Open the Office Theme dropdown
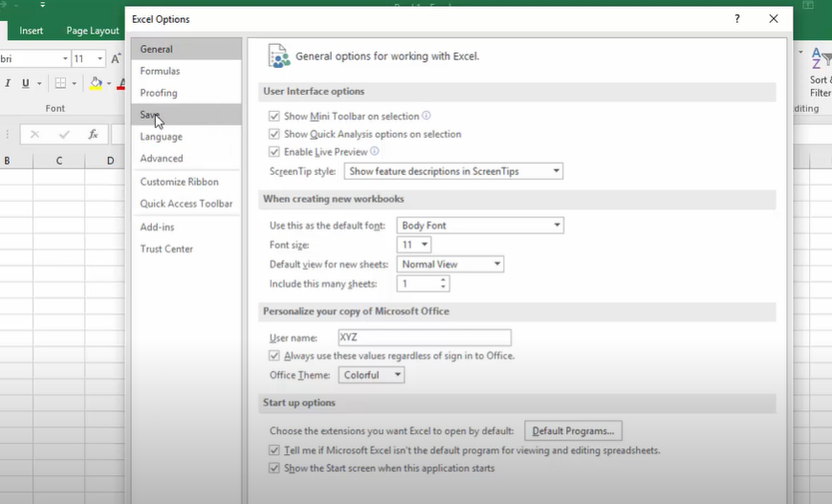Viewport: 832px width, 504px height. (x=371, y=375)
